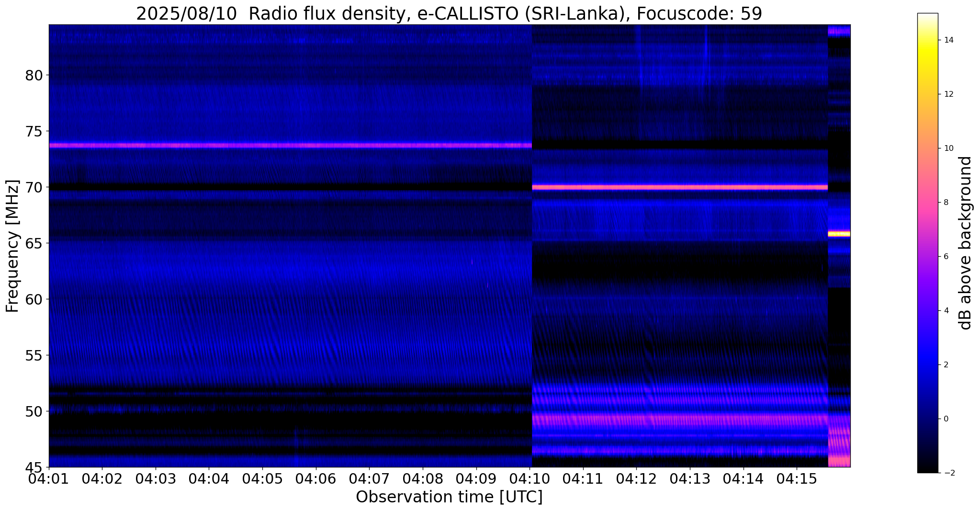Screen dimensions: 980x511
Task: Click the 75 MHz frequency tick label
Action: [34, 131]
